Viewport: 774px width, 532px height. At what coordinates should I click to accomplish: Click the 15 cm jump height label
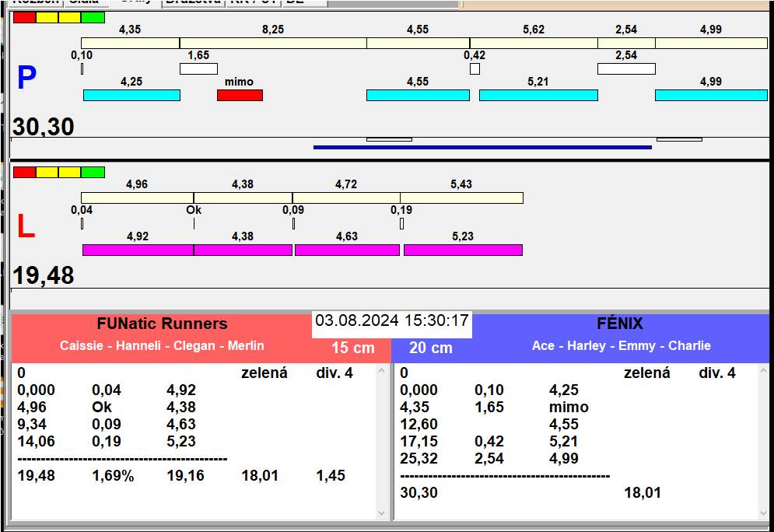[x=353, y=348]
